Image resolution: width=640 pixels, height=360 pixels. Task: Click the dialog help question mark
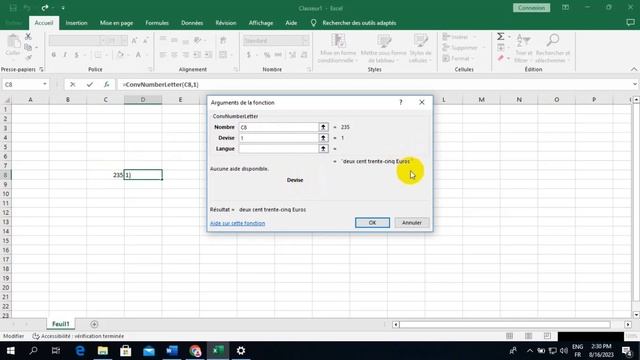pyautogui.click(x=401, y=102)
